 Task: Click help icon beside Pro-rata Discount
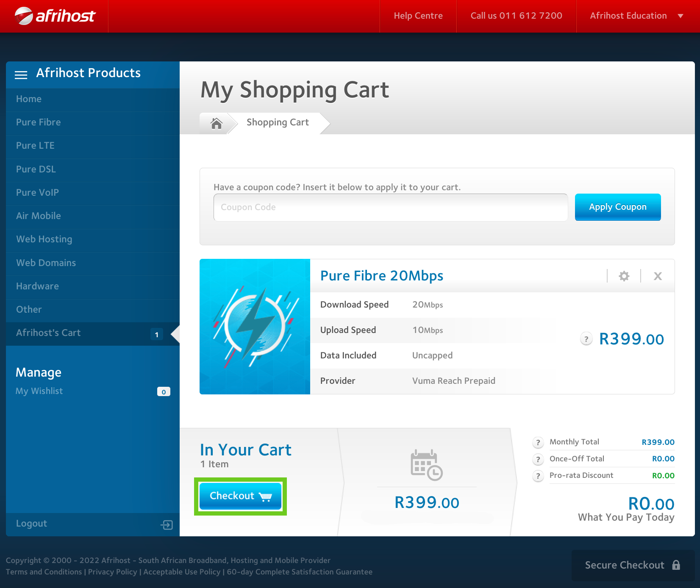coord(538,476)
